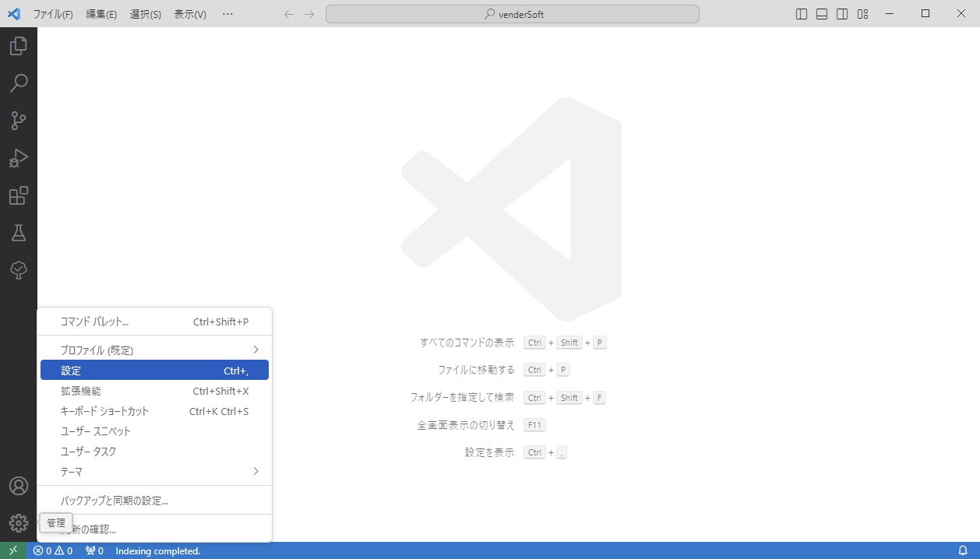Open the ファイル(F) menu
Viewport: 980px width, 559px height.
(x=52, y=13)
